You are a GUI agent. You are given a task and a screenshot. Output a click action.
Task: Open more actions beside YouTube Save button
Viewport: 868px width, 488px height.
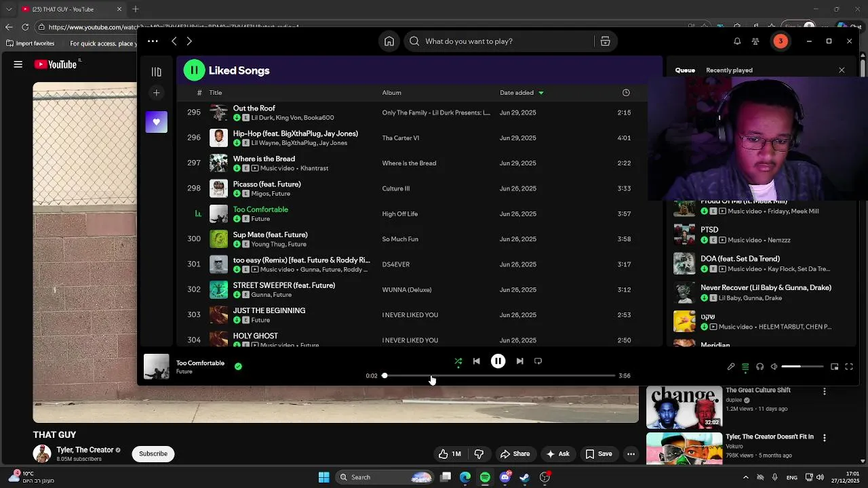click(x=631, y=454)
